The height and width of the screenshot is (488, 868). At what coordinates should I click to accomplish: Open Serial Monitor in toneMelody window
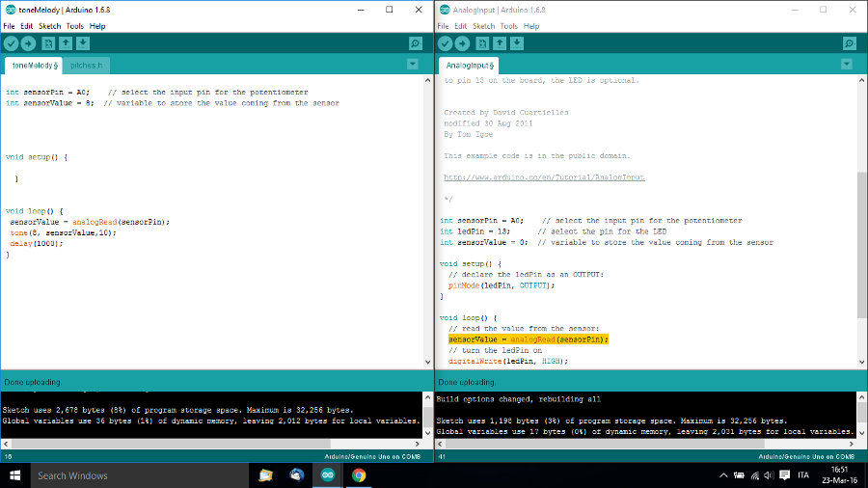pos(415,43)
